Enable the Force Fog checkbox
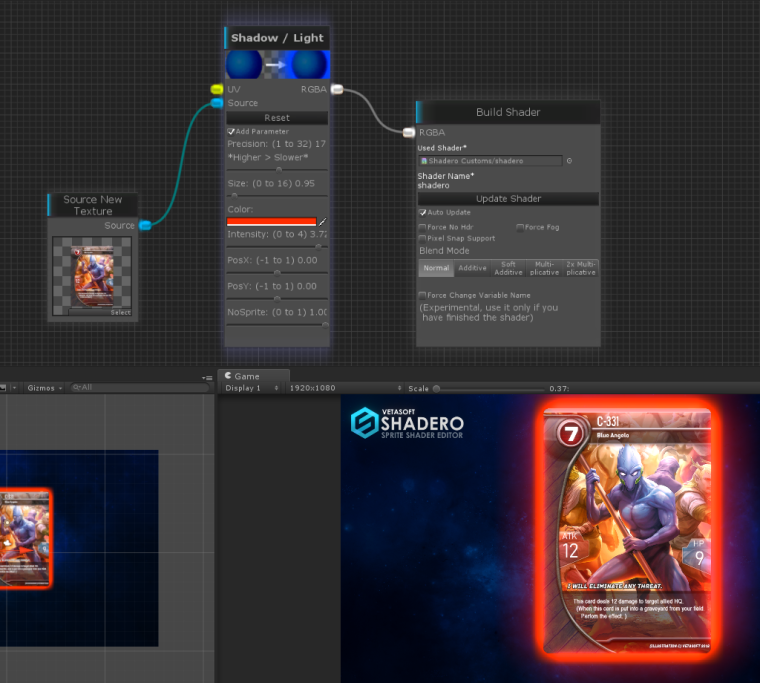The width and height of the screenshot is (760, 683). (520, 227)
